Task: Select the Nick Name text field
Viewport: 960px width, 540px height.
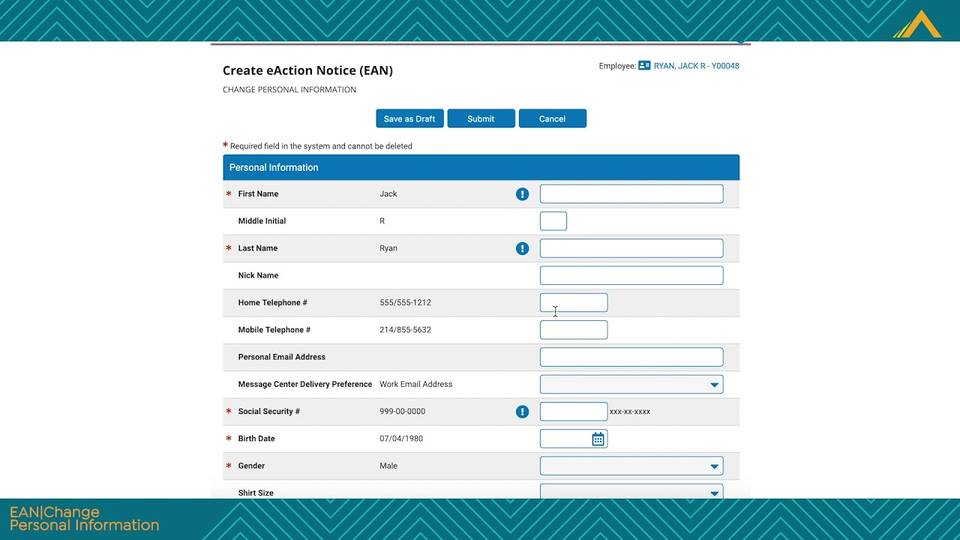Action: pyautogui.click(x=631, y=275)
